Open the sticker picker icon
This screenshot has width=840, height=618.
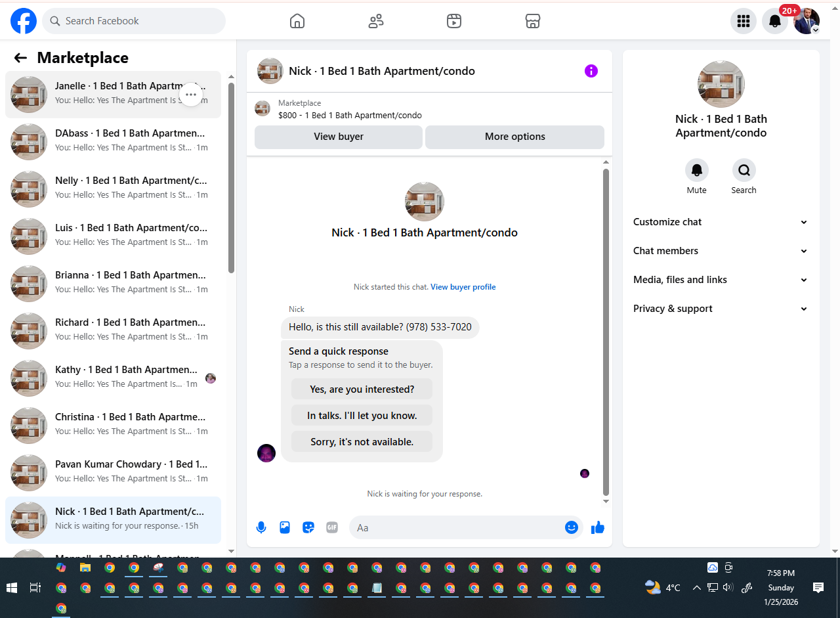point(308,527)
